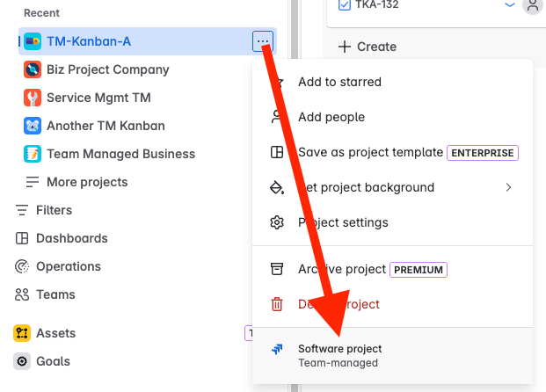Choose Archive project menu item
546x392 pixels.
click(x=392, y=270)
